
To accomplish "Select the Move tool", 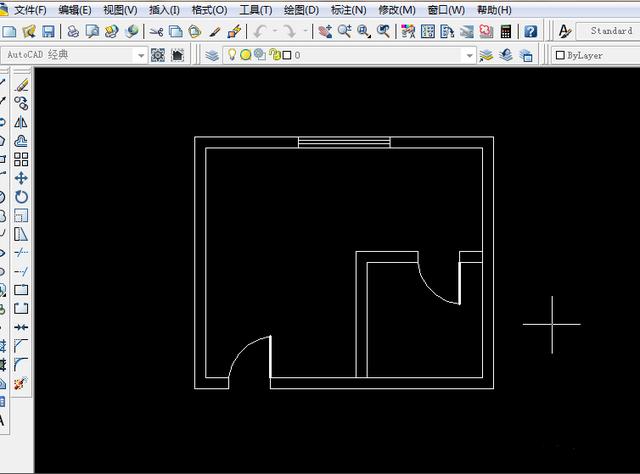I will click(x=21, y=178).
